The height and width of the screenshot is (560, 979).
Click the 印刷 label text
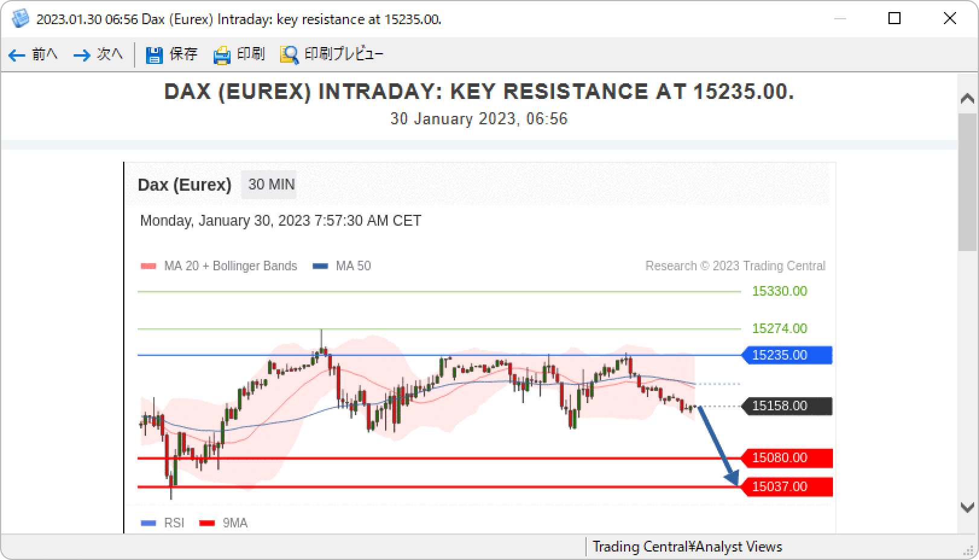click(x=250, y=54)
